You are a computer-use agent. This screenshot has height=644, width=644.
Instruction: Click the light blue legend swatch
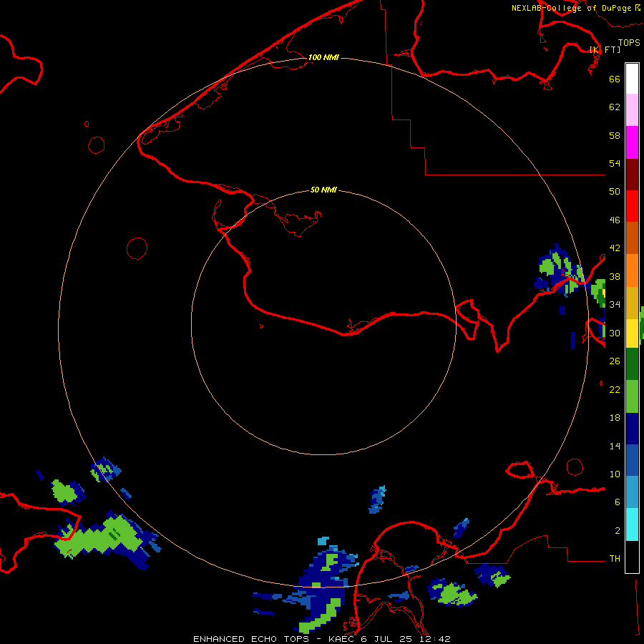[x=632, y=492]
